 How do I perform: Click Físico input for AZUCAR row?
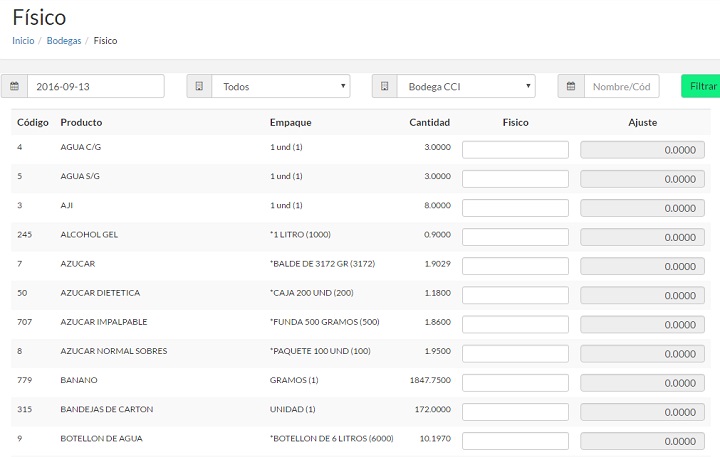pos(515,266)
